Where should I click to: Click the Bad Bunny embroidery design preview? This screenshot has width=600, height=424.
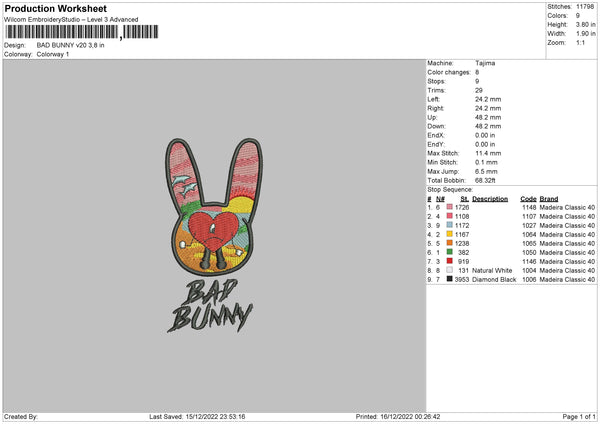214,235
